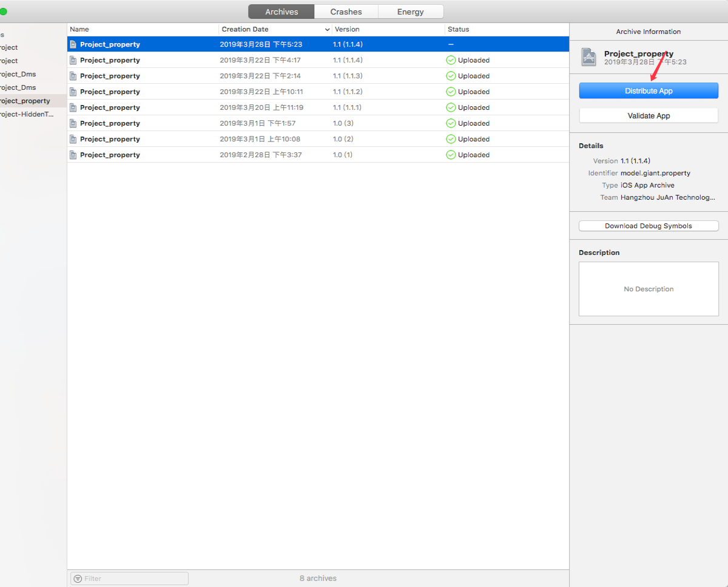Click the Distribute App button
Image resolution: width=728 pixels, height=587 pixels.
pyautogui.click(x=649, y=91)
